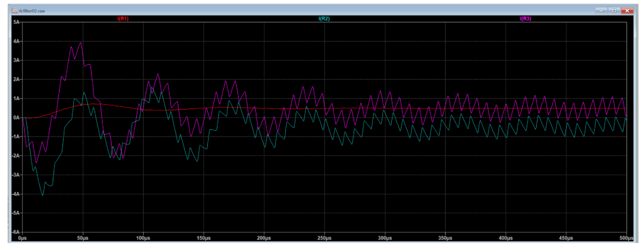
Task: Click the 3A vertical axis label
Action: pos(16,60)
